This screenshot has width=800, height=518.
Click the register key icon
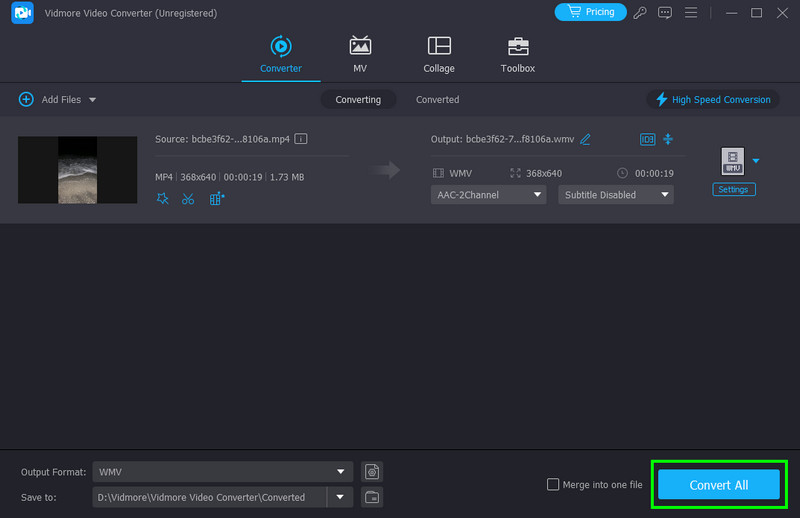[x=640, y=13]
